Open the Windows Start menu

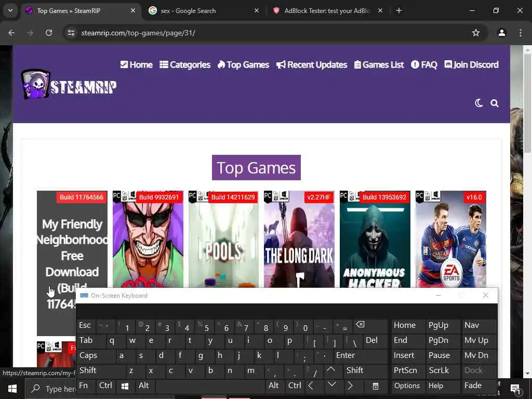coord(12,389)
